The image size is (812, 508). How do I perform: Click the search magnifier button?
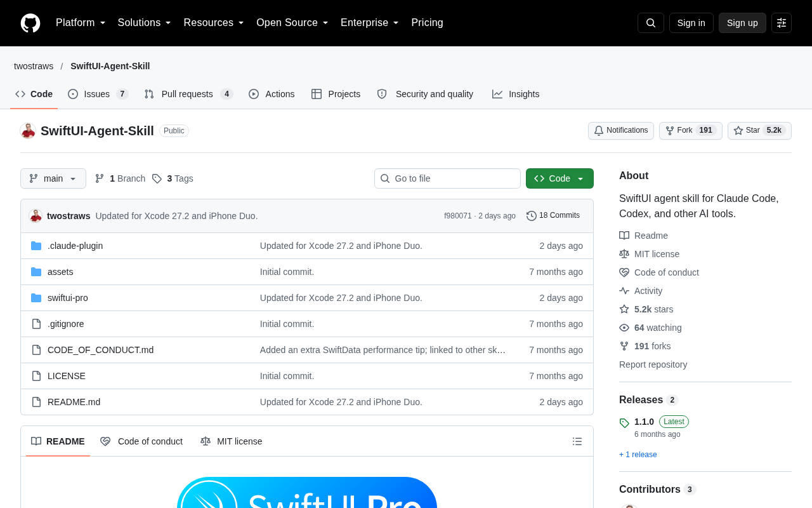pyautogui.click(x=651, y=23)
